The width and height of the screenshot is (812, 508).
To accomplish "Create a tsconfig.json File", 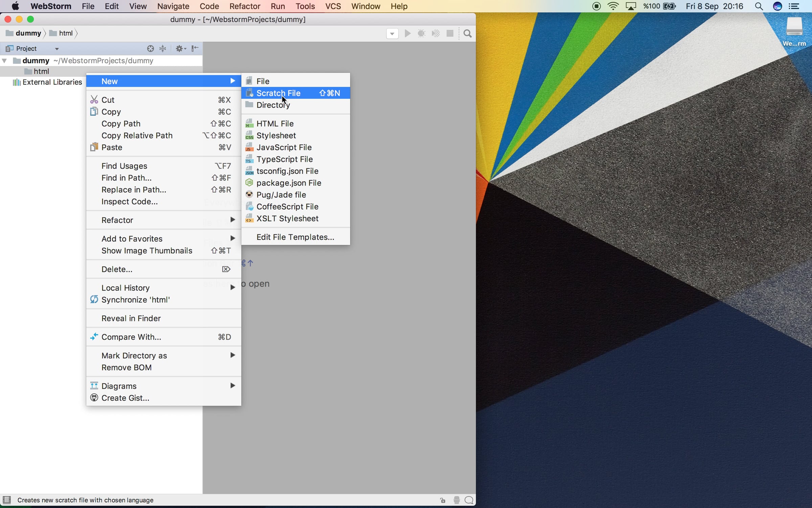I will [x=296, y=171].
